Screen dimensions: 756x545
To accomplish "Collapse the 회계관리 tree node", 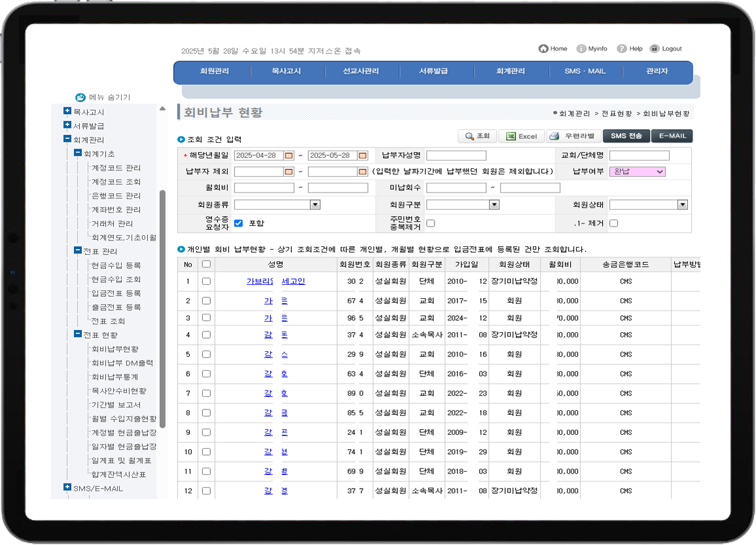I will 67,139.
